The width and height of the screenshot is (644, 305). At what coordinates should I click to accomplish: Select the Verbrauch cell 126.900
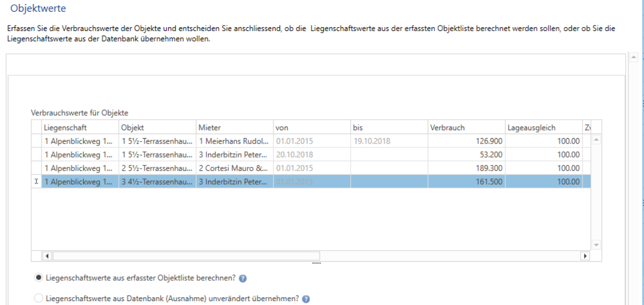[x=466, y=141]
